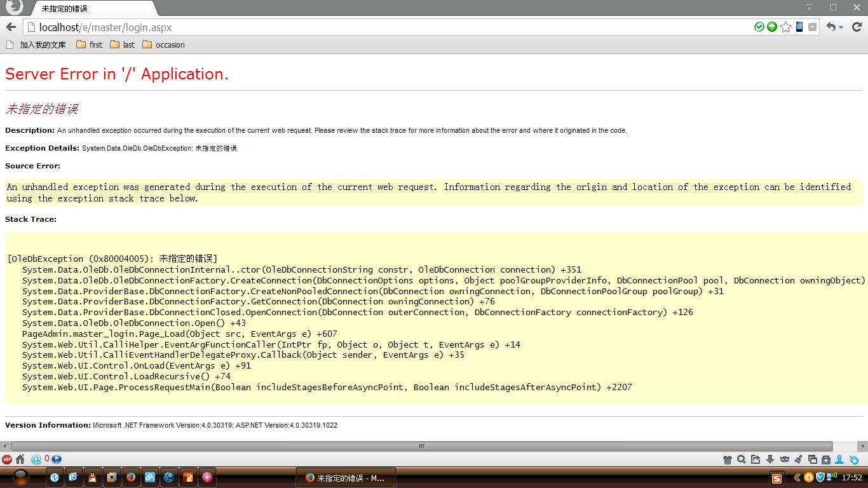868x488 pixels.
Task: Click the horizontal scrollbar thumb
Action: (421, 446)
